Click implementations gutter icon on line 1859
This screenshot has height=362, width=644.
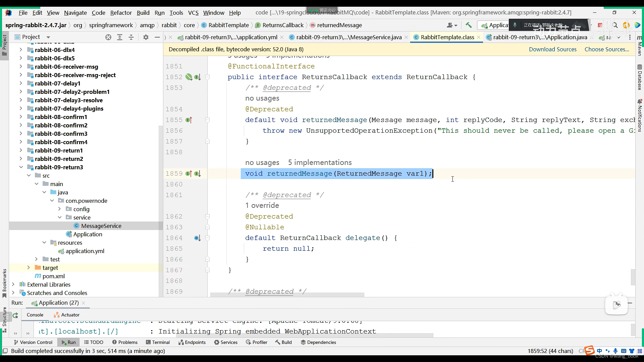[197, 174]
